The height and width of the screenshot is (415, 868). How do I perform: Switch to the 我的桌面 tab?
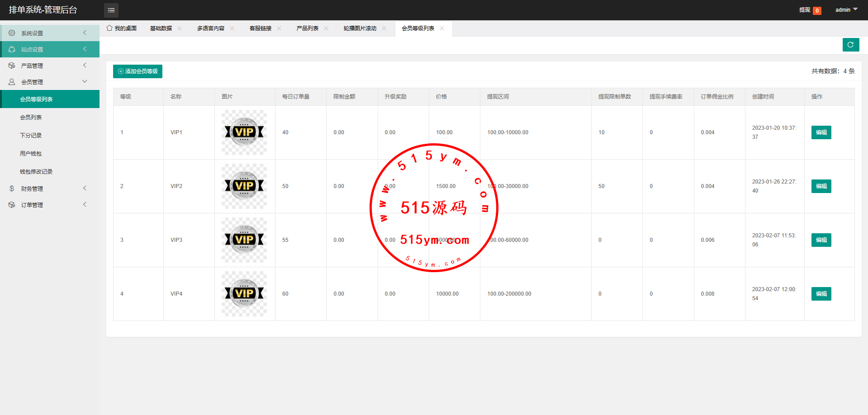click(x=122, y=28)
